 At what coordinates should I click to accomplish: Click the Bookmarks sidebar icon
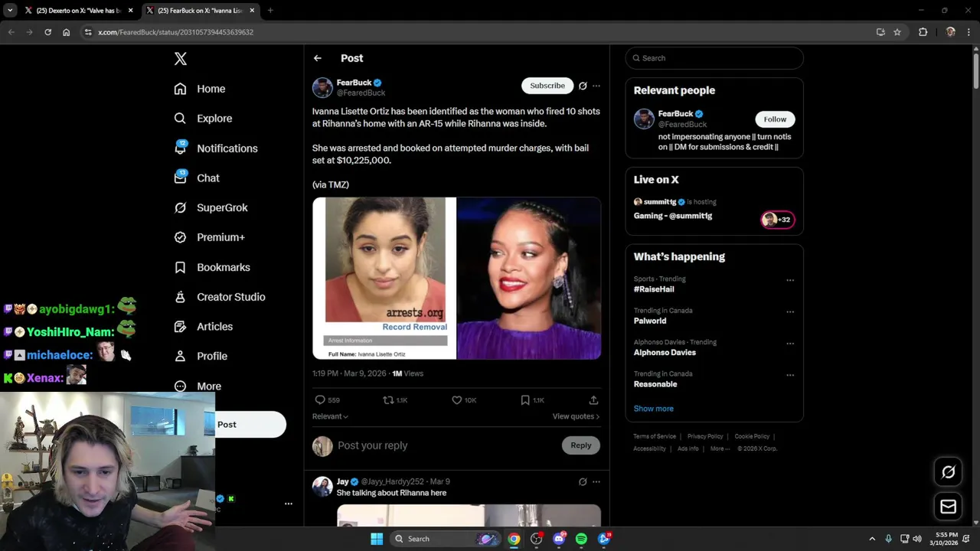click(180, 267)
